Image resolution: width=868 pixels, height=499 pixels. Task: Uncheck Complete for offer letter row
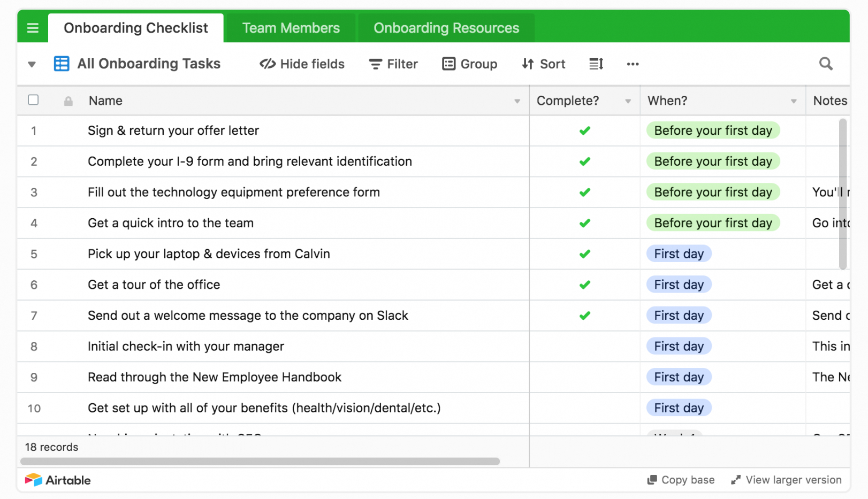[584, 130]
